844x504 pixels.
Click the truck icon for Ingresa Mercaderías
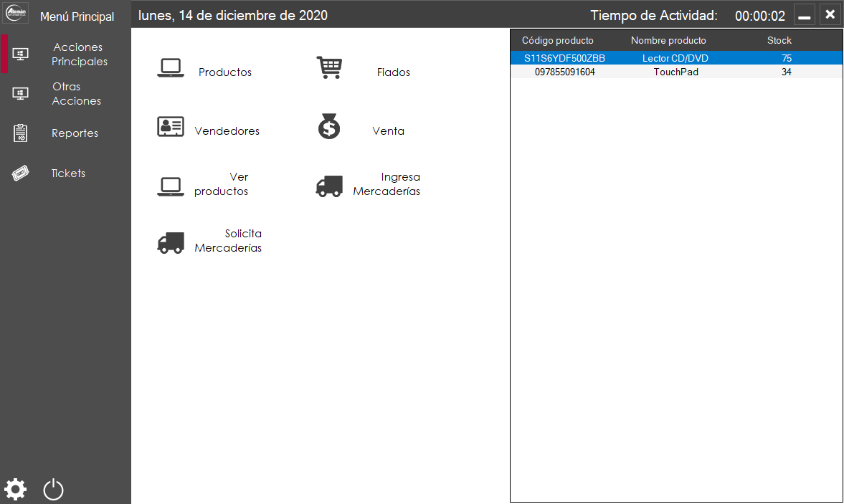(x=329, y=186)
